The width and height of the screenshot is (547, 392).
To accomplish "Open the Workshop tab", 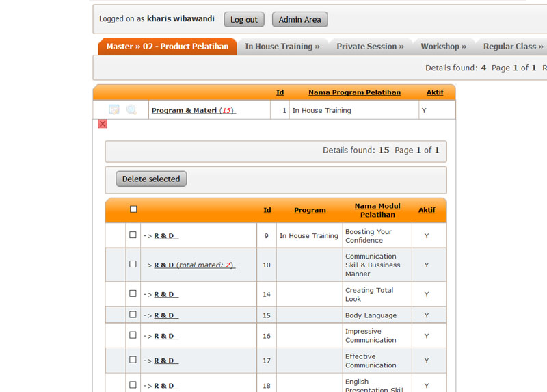I will coord(443,47).
